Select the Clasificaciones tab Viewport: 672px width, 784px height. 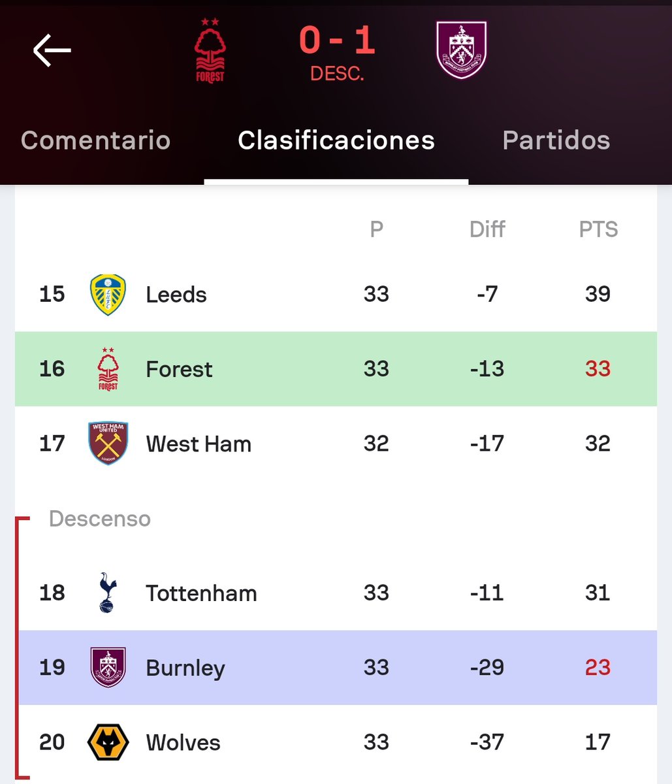click(336, 140)
